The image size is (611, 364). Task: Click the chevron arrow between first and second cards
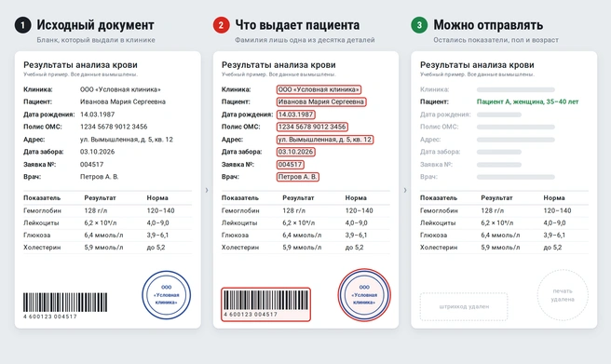[207, 190]
